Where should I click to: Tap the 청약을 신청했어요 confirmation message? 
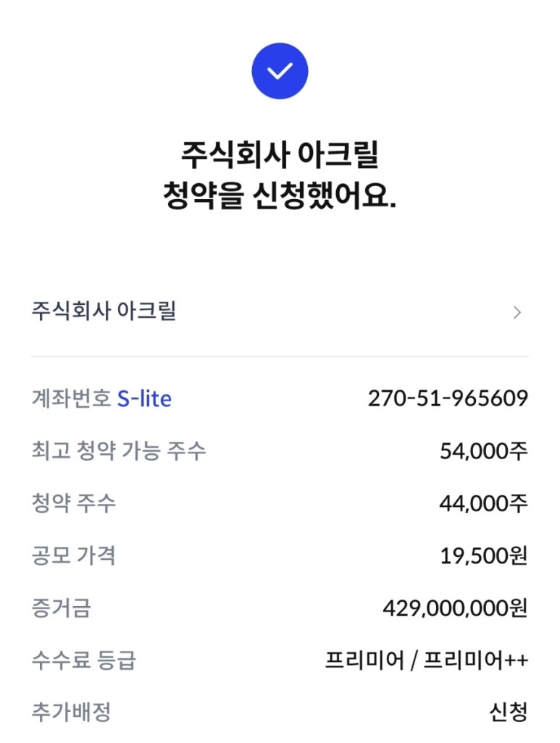click(280, 197)
